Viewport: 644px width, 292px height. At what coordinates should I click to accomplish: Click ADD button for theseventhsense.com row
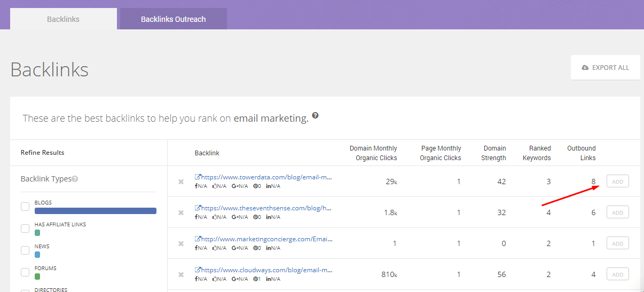tap(618, 212)
